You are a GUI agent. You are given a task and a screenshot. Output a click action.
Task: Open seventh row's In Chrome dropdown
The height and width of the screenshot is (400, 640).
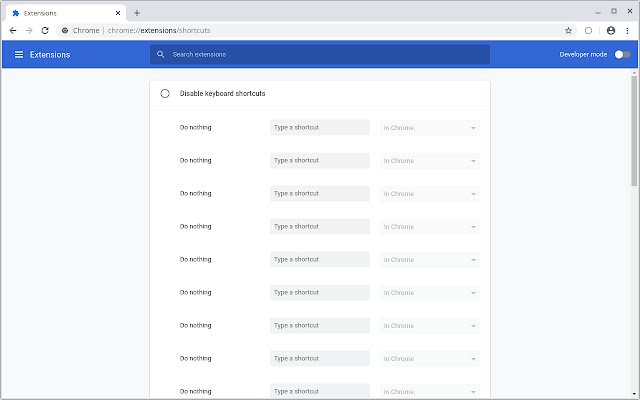[430, 326]
